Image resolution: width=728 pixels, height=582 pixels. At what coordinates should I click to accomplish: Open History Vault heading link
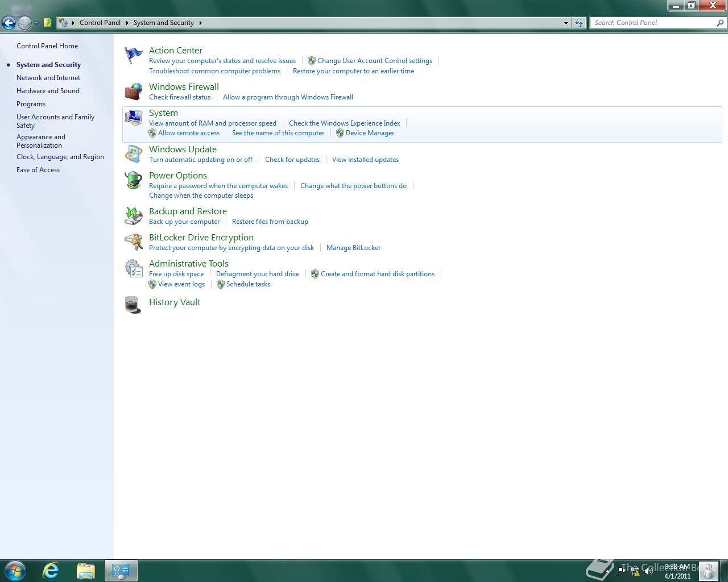pos(175,302)
